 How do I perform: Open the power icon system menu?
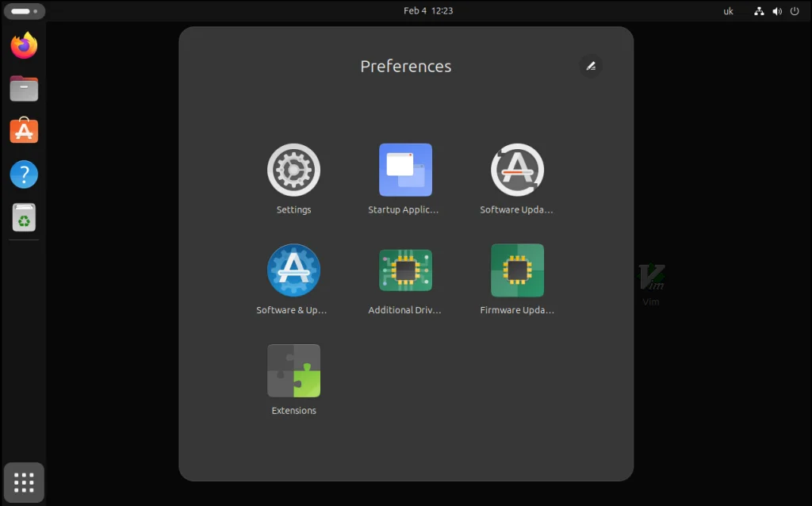click(795, 11)
